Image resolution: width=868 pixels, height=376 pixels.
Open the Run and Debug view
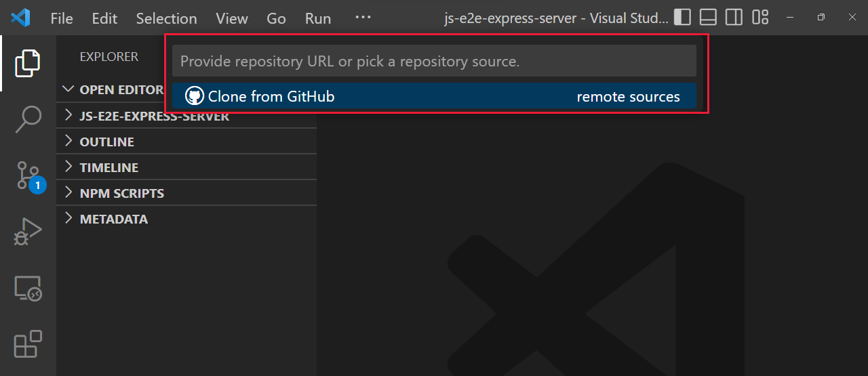[x=28, y=232]
